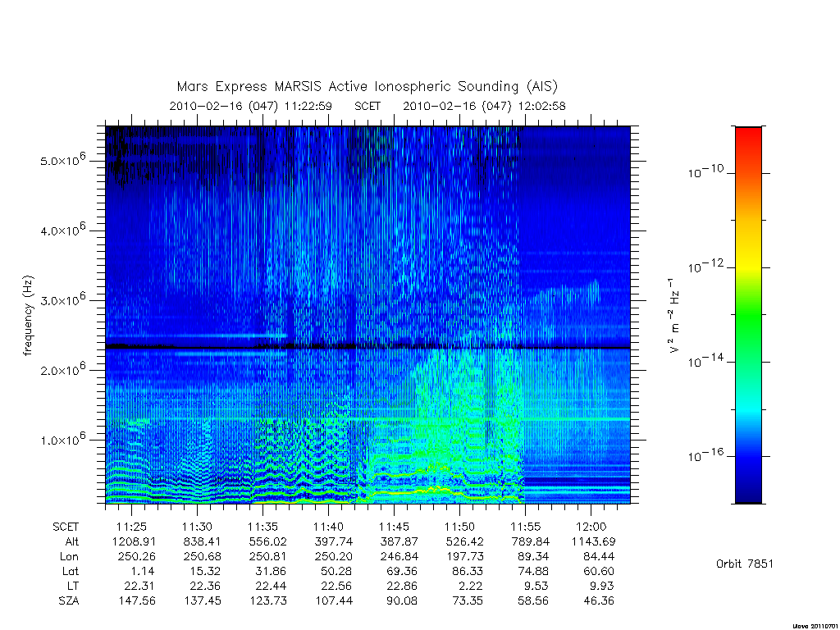Click the SZA value '147.56'
This screenshot has height=630, width=840.
point(137,601)
